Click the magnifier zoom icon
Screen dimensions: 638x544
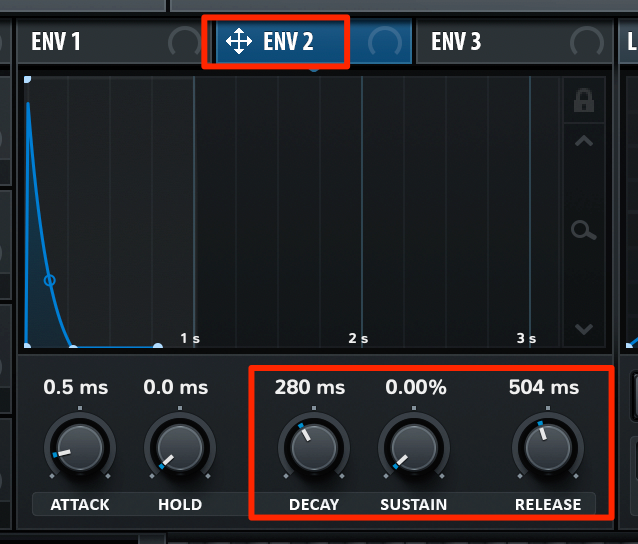click(x=584, y=230)
